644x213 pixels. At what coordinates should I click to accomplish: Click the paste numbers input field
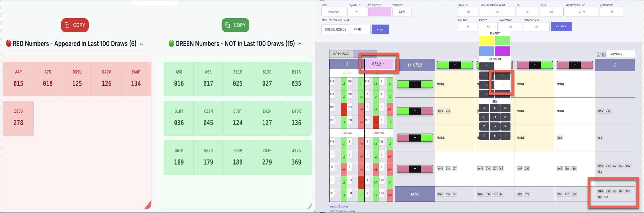pyautogui.click(x=335, y=29)
